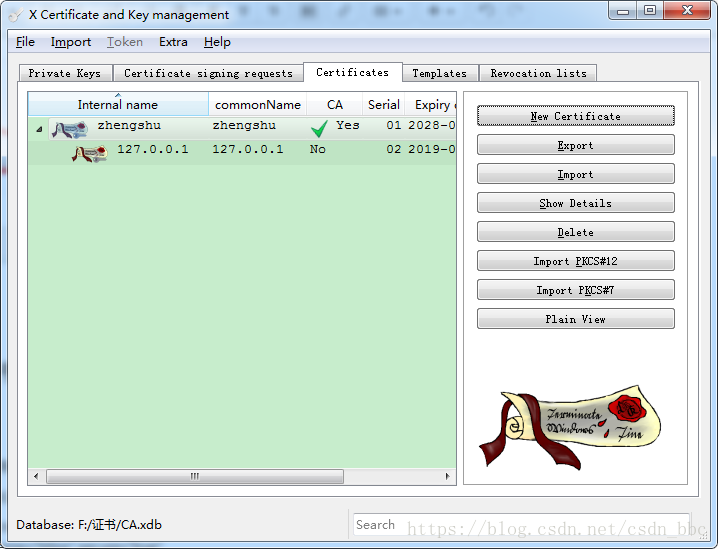Click the zhengshu certificate icon
This screenshot has width=718, height=549.
(x=70, y=129)
